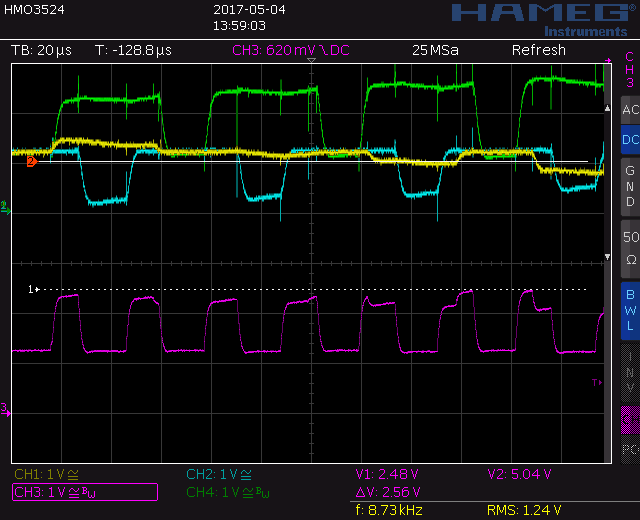Toggle the INV invert option
This screenshot has height=520, width=640.
(x=630, y=373)
